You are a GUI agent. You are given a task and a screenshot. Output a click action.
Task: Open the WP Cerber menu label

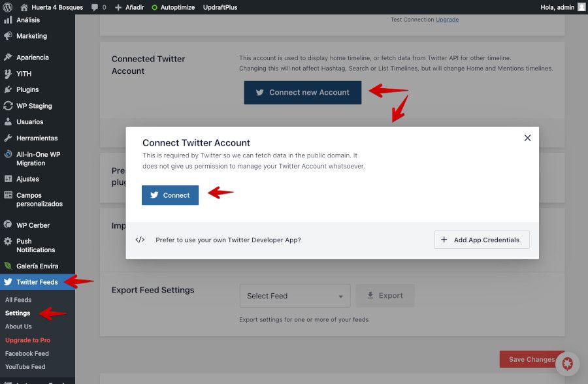pyautogui.click(x=33, y=225)
